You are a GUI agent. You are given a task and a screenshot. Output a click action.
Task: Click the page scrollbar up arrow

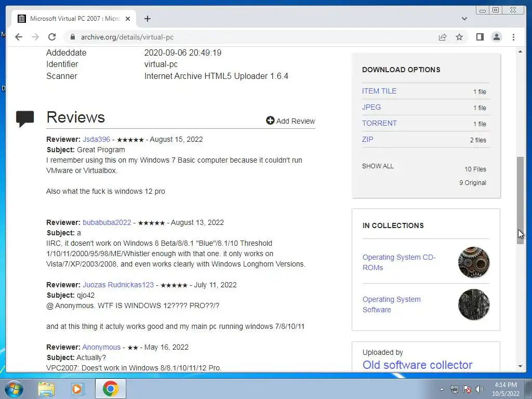[520, 51]
